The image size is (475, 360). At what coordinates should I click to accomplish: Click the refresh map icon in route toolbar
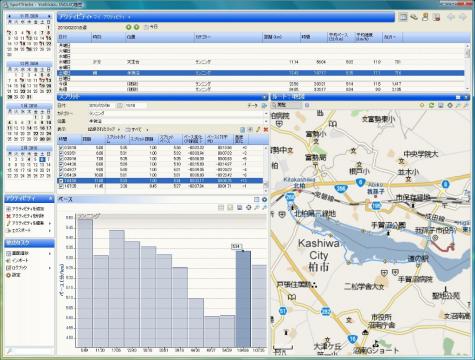tap(431, 105)
